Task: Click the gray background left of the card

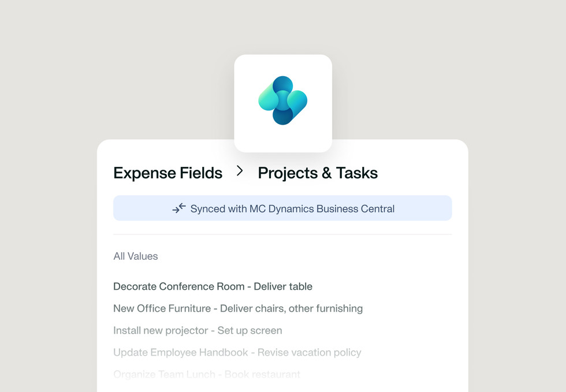Action: click(46, 231)
